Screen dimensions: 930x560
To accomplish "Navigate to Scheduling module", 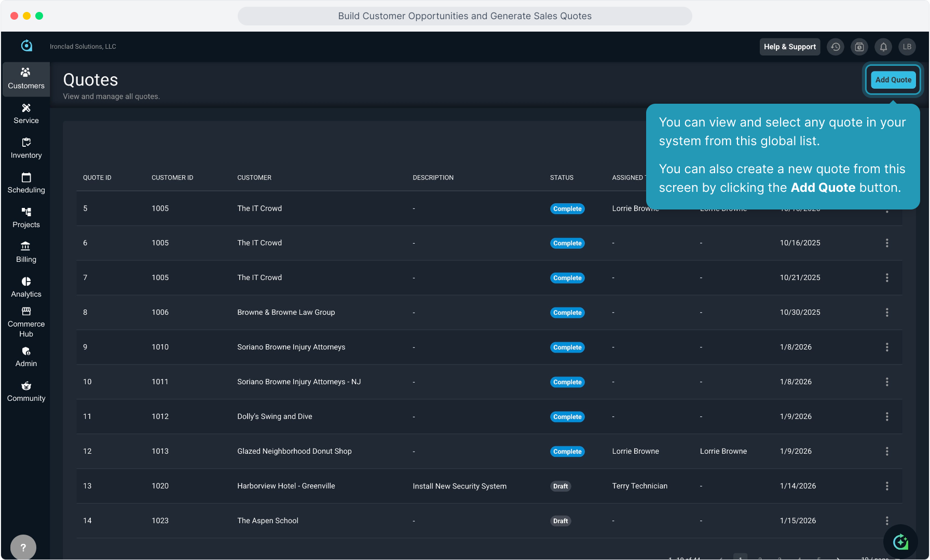I will (x=26, y=183).
